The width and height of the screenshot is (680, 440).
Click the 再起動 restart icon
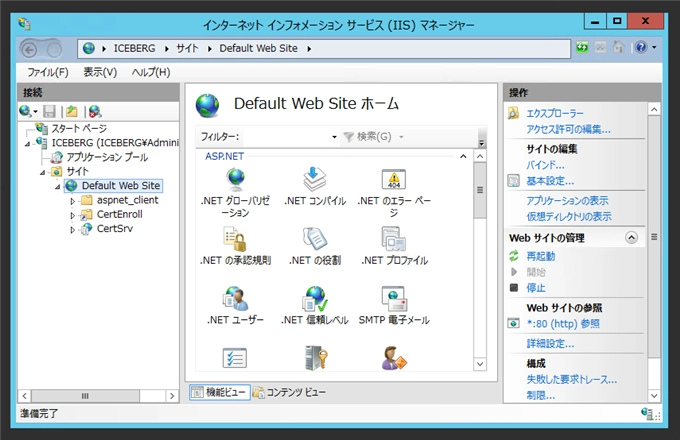pos(514,256)
